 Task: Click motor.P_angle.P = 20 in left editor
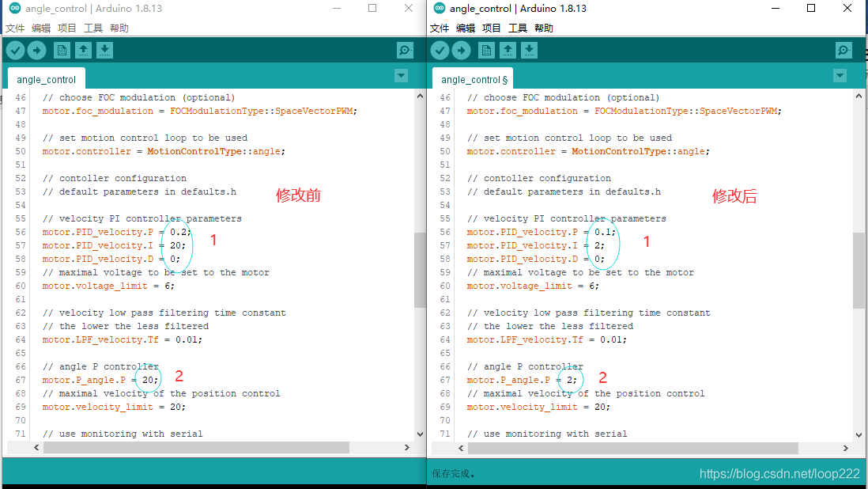(100, 380)
